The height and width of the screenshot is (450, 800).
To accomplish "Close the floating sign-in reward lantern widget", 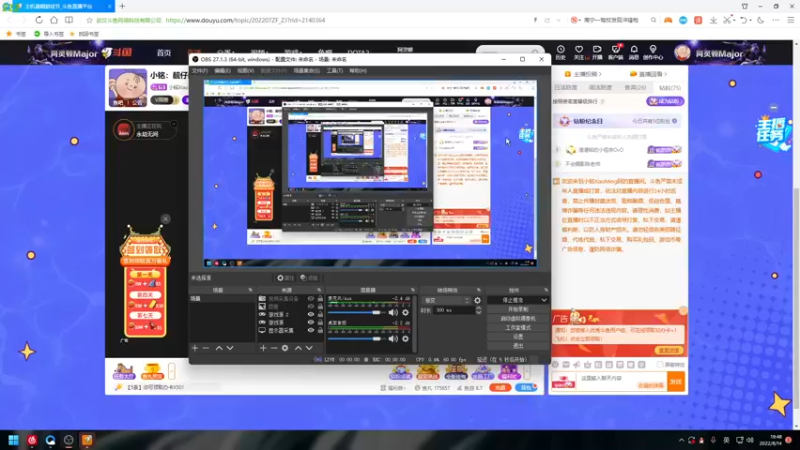I will tap(165, 219).
